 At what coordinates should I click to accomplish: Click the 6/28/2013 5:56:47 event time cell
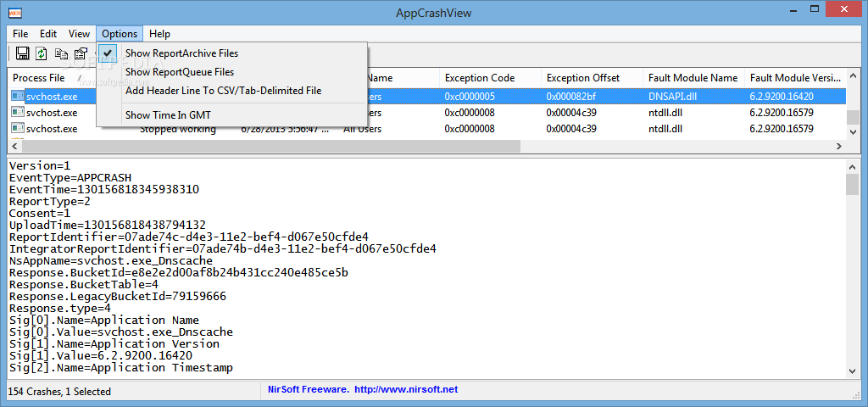tap(285, 130)
